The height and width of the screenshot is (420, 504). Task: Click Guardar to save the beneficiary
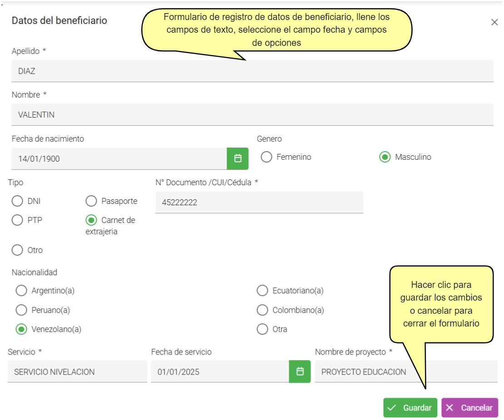[410, 408]
